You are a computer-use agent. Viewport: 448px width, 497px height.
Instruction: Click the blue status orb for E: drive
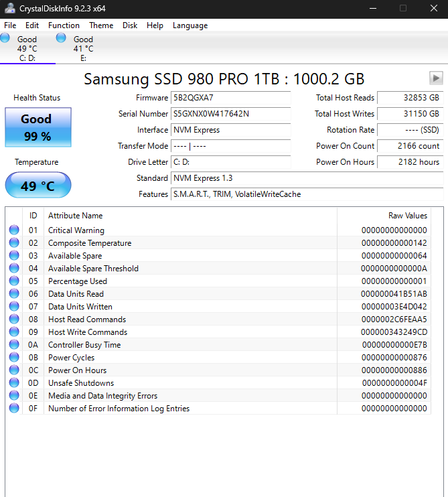pyautogui.click(x=61, y=38)
